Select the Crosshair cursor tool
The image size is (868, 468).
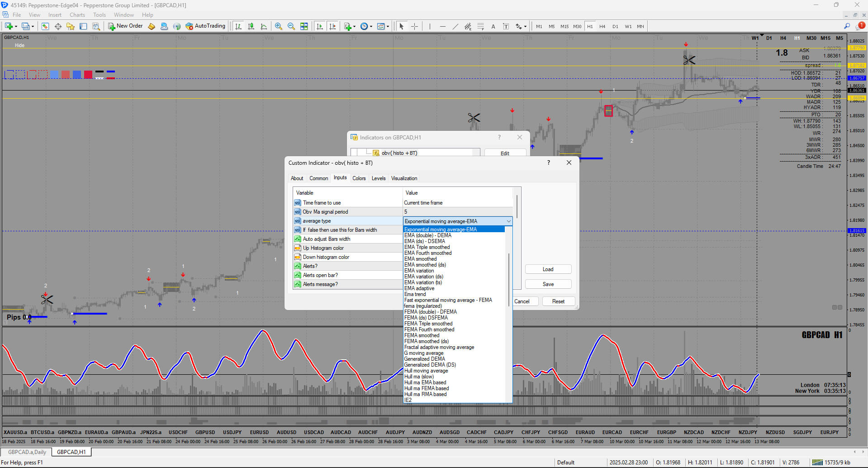click(x=414, y=26)
